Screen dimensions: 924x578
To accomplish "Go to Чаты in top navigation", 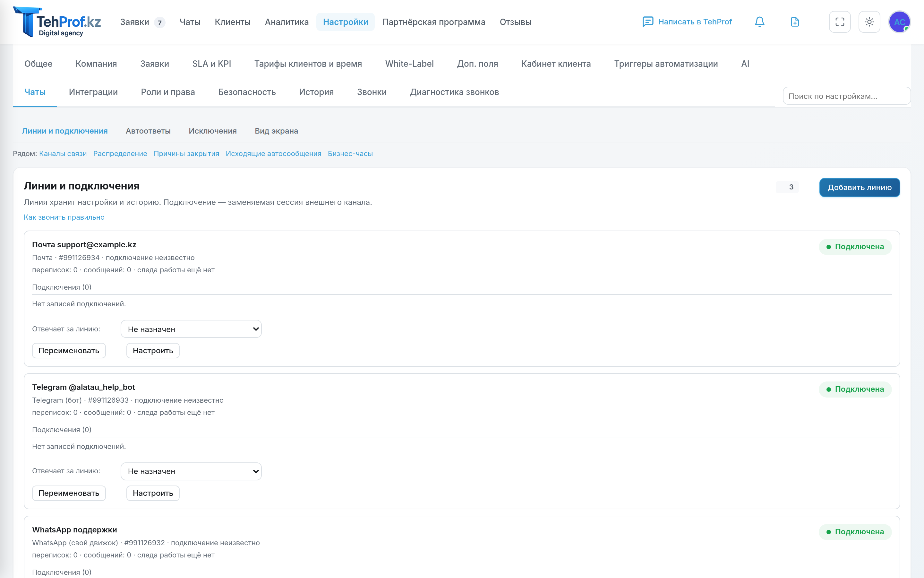I will 190,22.
